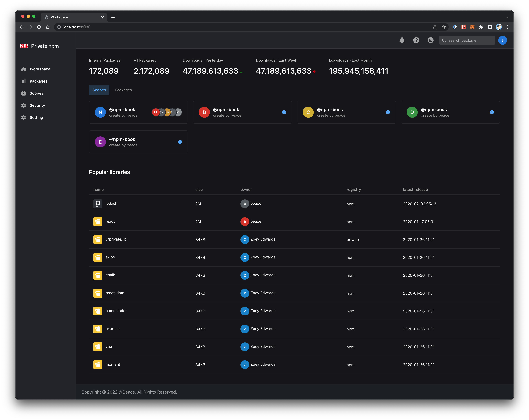Image resolution: width=529 pixels, height=420 pixels.
Task: Click the info icon on scope E card
Action: pyautogui.click(x=180, y=142)
